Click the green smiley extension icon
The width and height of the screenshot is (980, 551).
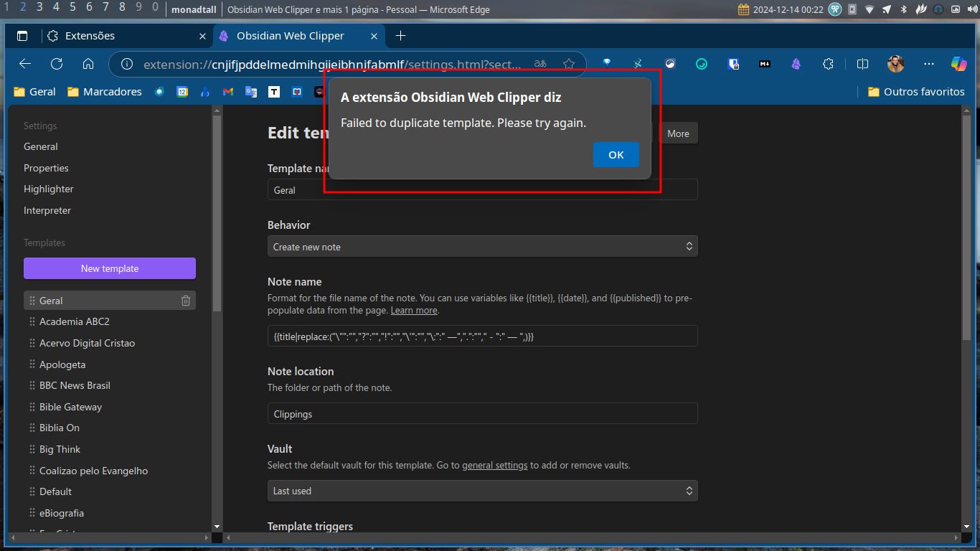click(x=702, y=64)
